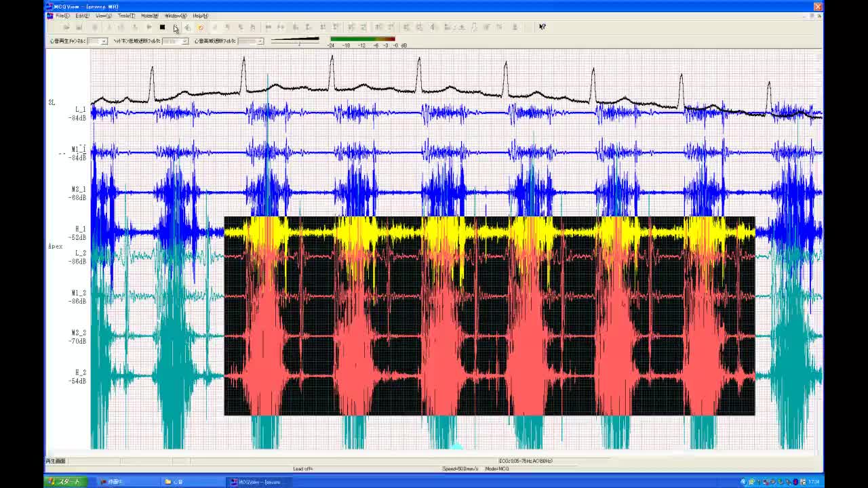Click the toolbar icon left of orange icon
The width and height of the screenshot is (868, 488).
click(188, 27)
